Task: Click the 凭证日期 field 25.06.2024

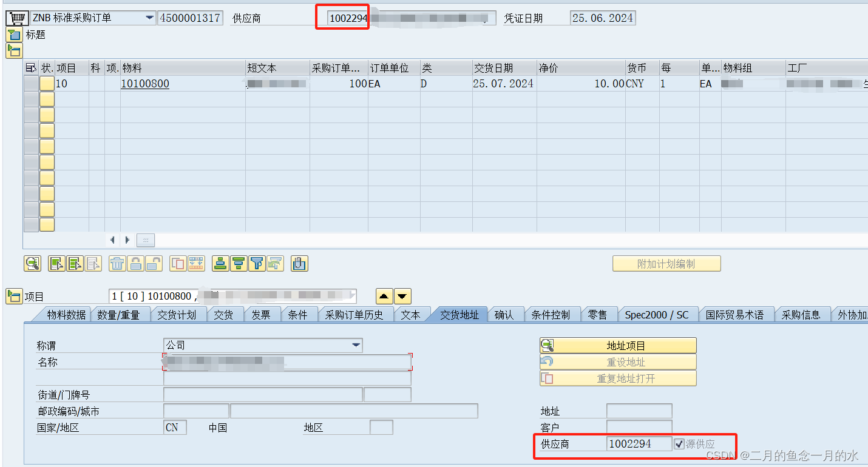Action: point(603,18)
